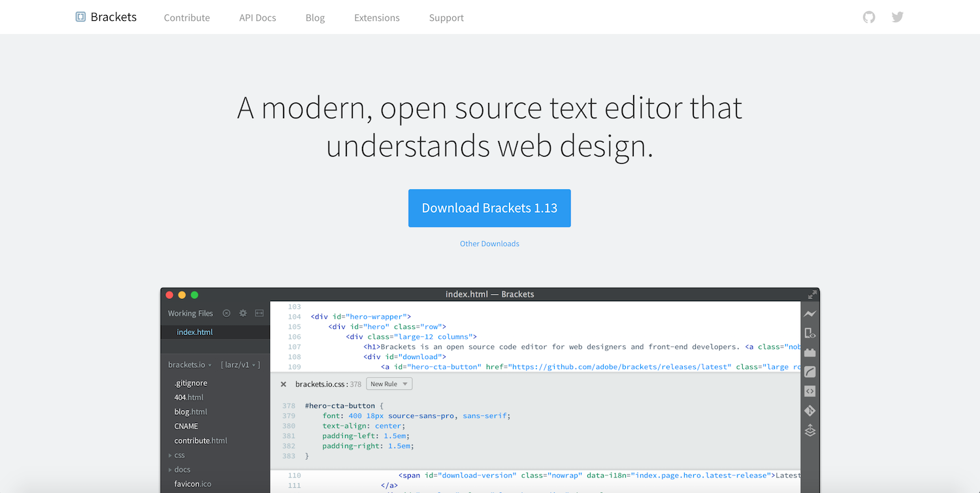This screenshot has width=980, height=493.
Task: Open the API Docs nav item
Action: (x=257, y=18)
